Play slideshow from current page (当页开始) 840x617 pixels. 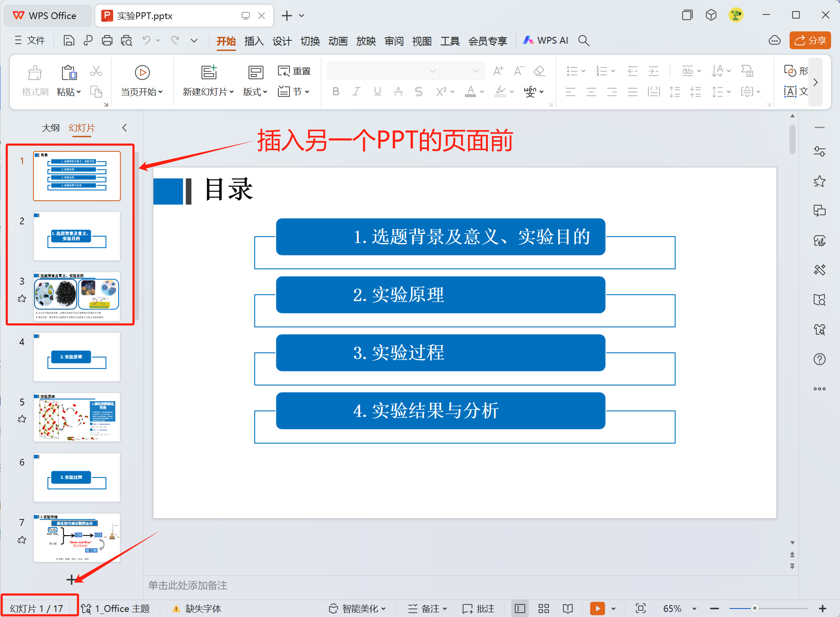click(142, 73)
